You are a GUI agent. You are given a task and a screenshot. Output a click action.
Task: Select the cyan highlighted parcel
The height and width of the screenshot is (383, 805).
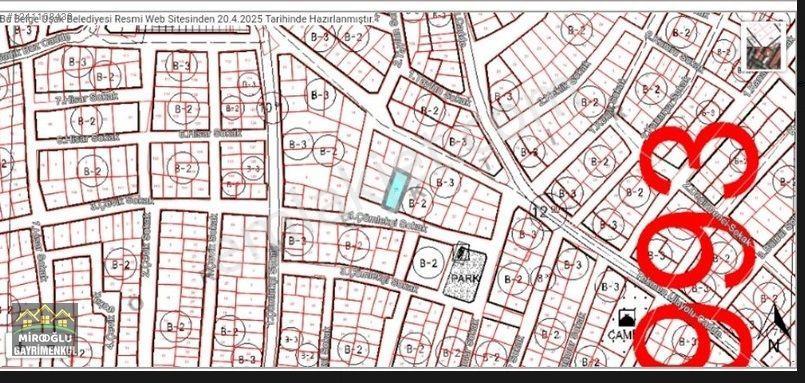pos(397,190)
